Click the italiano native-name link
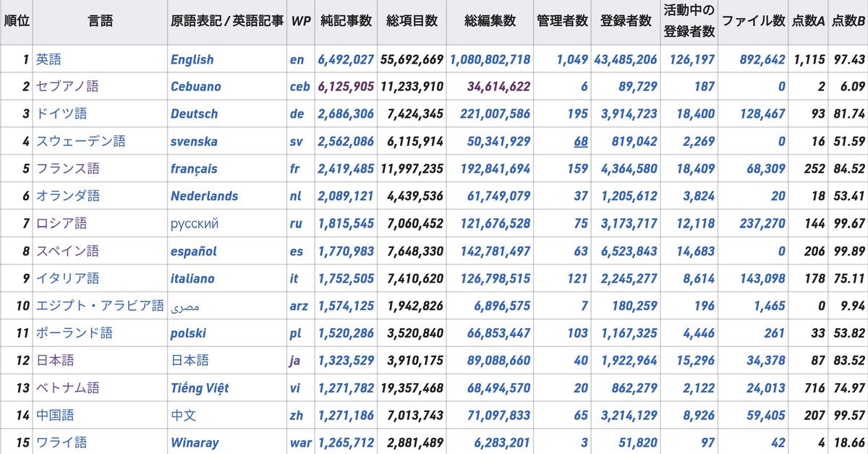Viewport: 868px width, 454px height. coord(192,278)
